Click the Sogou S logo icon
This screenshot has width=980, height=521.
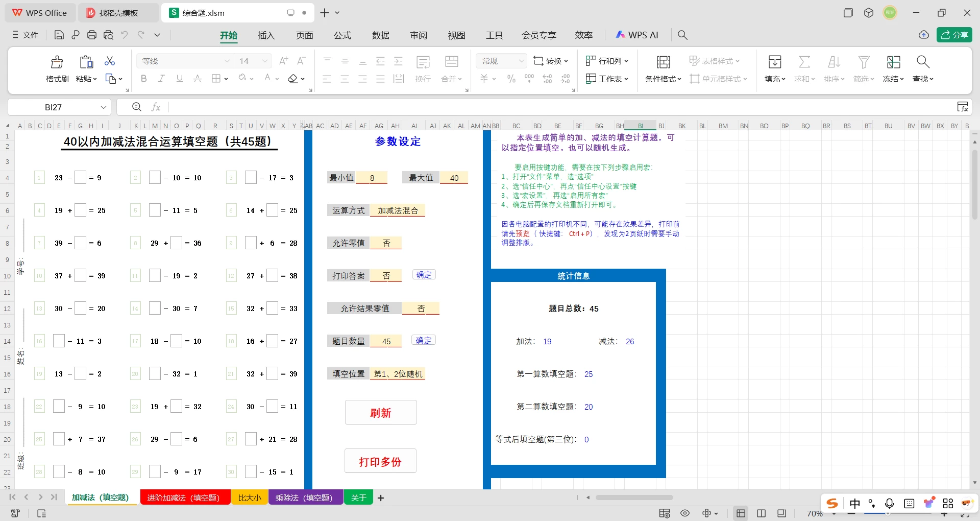pyautogui.click(x=832, y=504)
